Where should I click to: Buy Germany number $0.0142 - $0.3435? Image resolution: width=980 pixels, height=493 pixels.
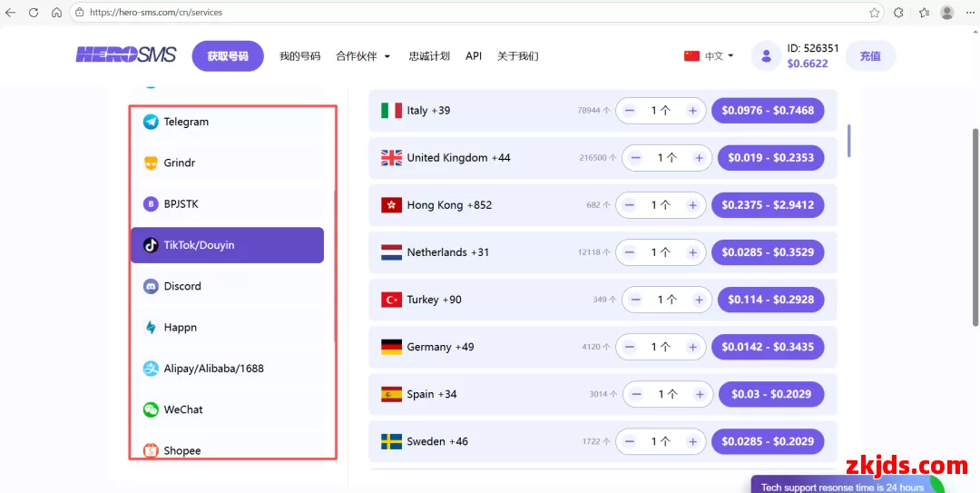pyautogui.click(x=768, y=347)
